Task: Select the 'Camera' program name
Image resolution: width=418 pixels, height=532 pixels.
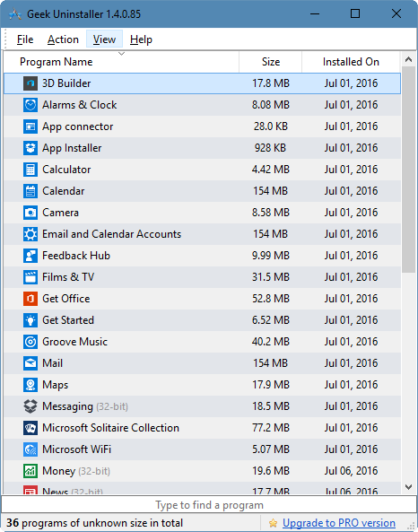Action: pyautogui.click(x=60, y=213)
